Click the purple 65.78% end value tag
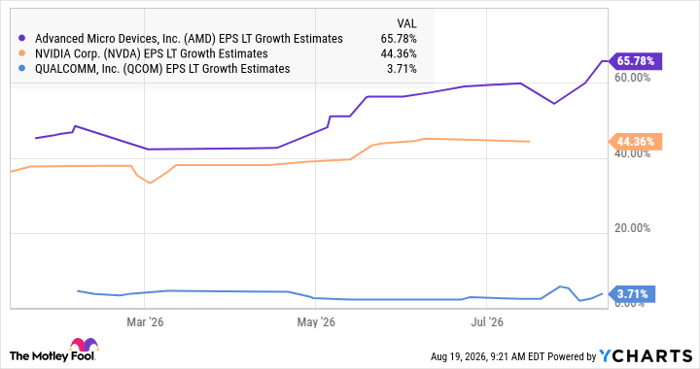 635,61
